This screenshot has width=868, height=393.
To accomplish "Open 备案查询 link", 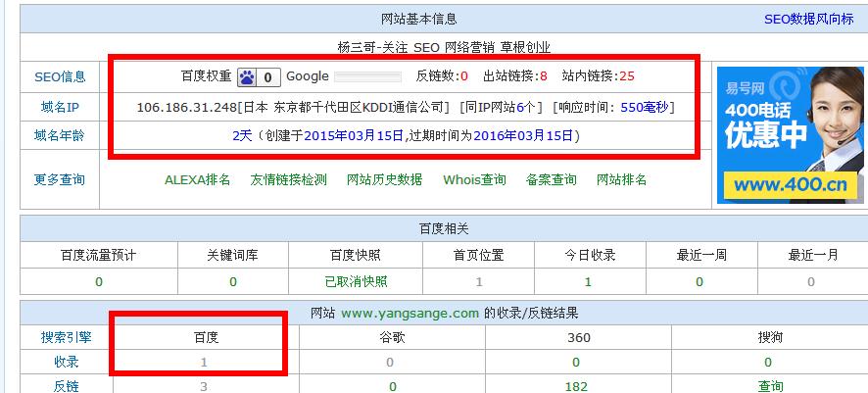I will pos(552,180).
